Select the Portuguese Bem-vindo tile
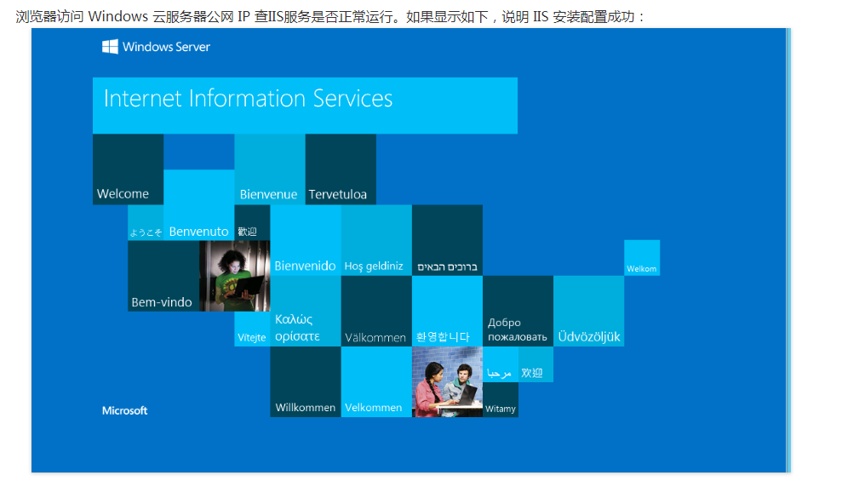859x504 pixels. [163, 276]
